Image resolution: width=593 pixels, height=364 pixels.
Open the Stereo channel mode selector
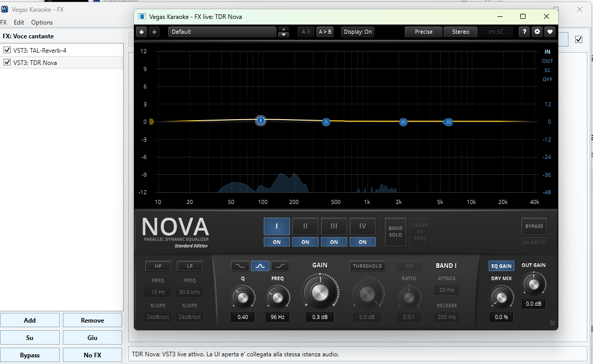[461, 32]
